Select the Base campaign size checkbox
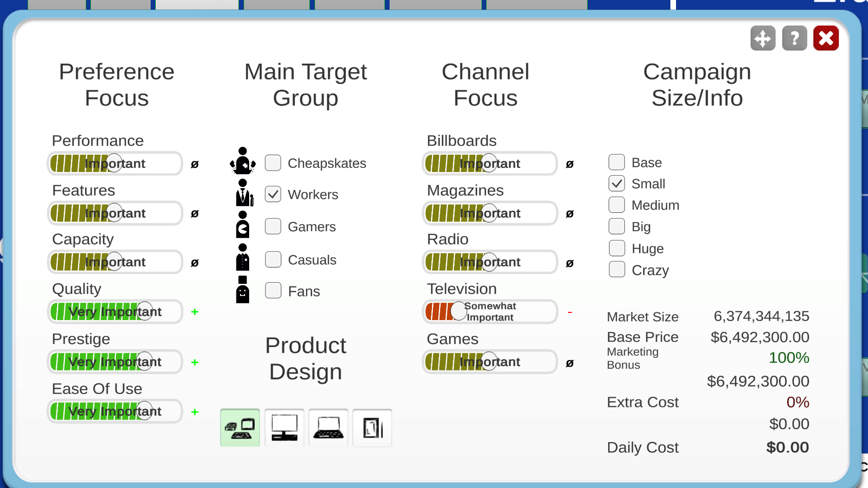Screen dimensions: 868x488 click(617, 162)
